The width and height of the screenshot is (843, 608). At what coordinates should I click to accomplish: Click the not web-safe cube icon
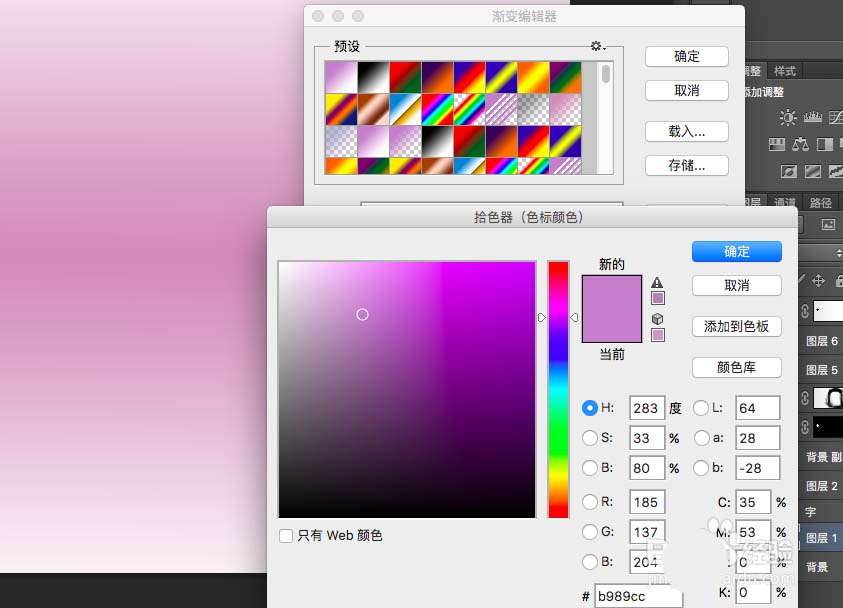pyautogui.click(x=657, y=319)
